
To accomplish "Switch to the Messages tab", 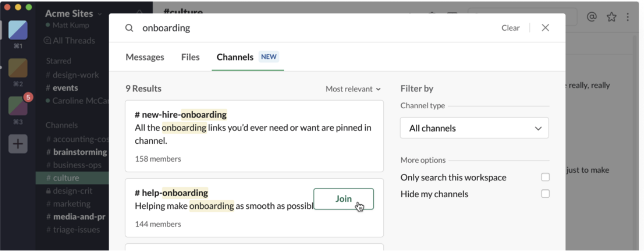I will (x=145, y=57).
